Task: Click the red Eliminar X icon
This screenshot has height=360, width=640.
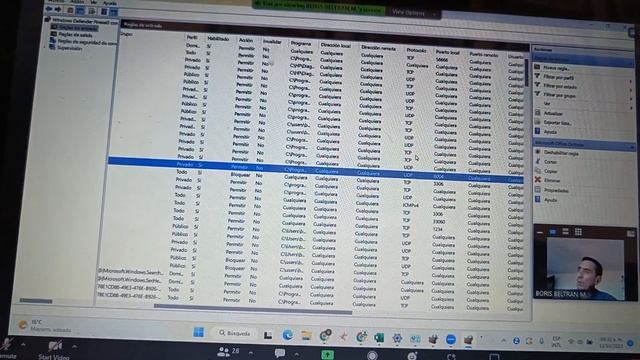Action: 538,180
